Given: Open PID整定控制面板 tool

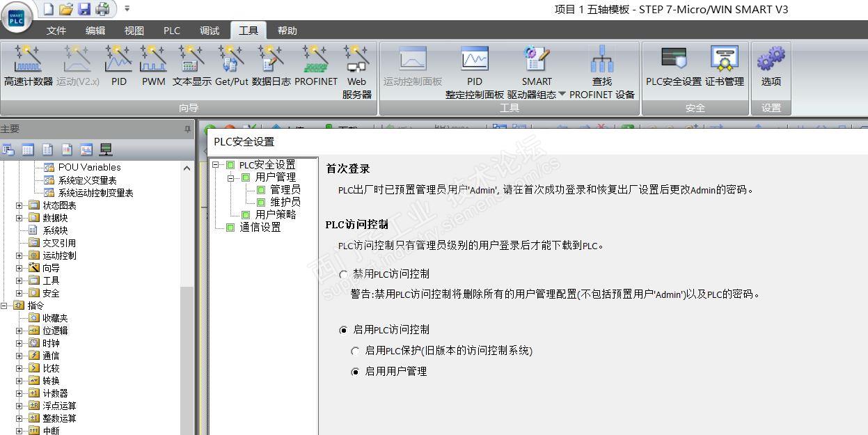Looking at the screenshot, I should tap(475, 73).
